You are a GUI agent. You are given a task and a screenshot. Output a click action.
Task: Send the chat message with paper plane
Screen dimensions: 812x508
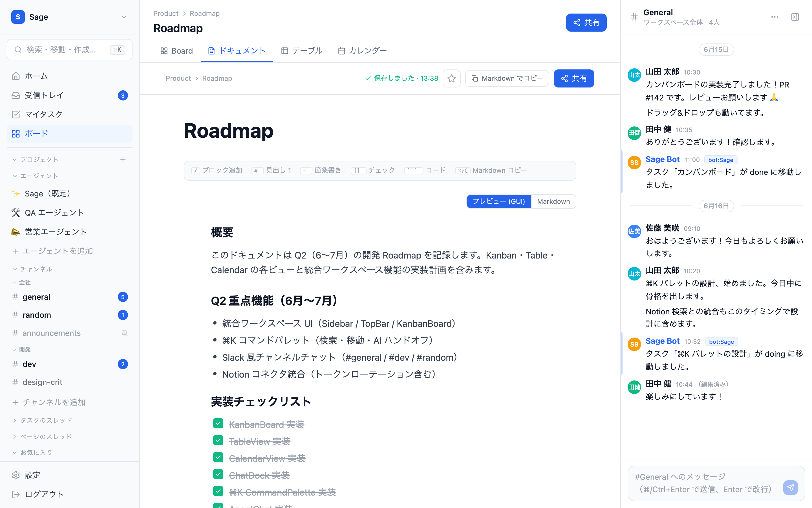click(791, 487)
